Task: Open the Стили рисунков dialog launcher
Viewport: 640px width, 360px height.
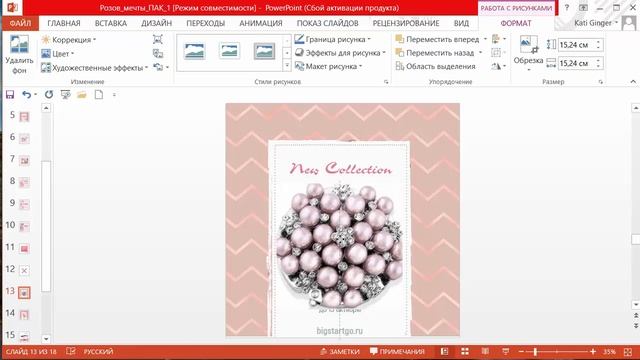Action: tap(386, 82)
